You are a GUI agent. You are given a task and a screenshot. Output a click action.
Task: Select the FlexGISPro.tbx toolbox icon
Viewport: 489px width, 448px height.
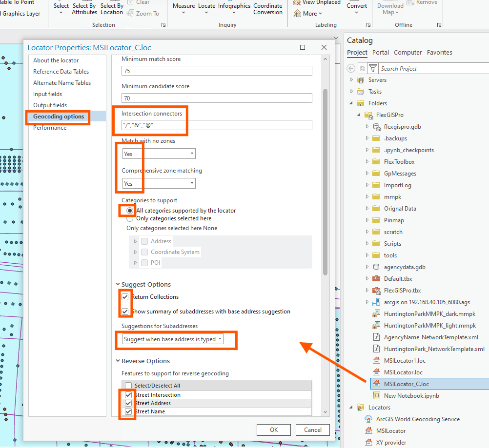pos(376,291)
